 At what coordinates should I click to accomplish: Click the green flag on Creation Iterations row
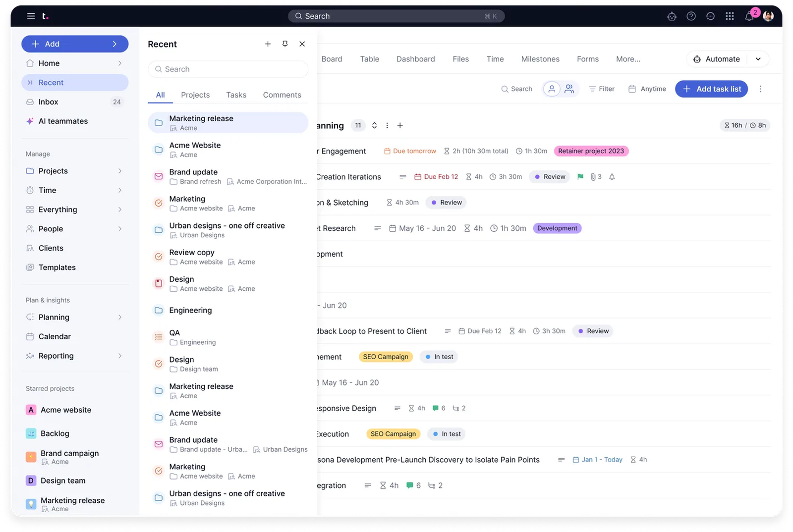[x=580, y=177]
